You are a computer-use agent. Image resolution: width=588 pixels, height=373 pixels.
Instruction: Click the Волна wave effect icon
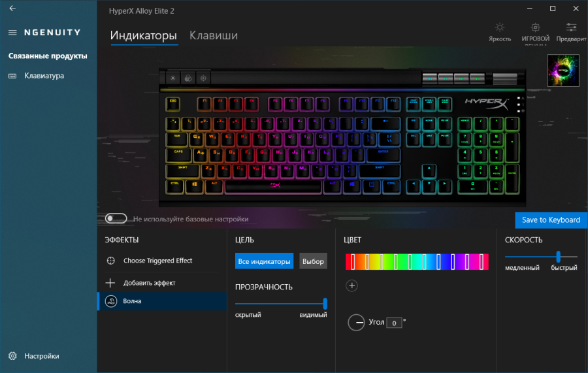(111, 301)
